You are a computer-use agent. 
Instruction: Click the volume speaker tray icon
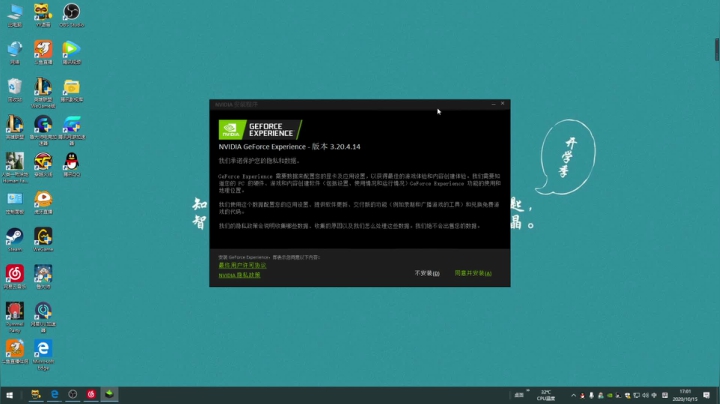(645, 395)
